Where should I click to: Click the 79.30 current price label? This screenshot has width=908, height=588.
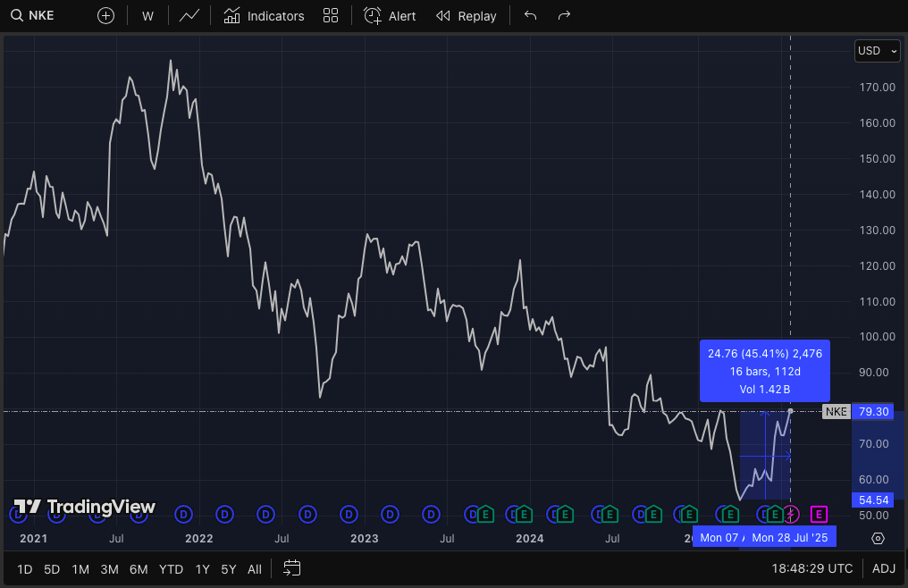pyautogui.click(x=873, y=412)
